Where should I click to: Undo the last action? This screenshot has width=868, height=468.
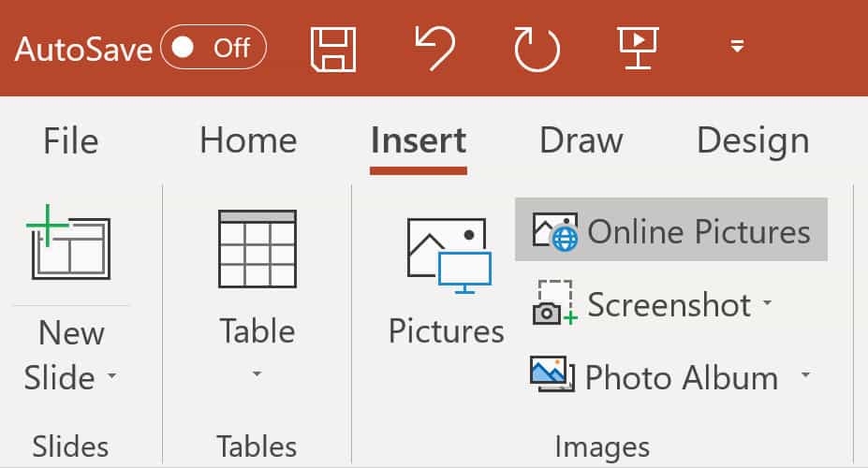435,49
